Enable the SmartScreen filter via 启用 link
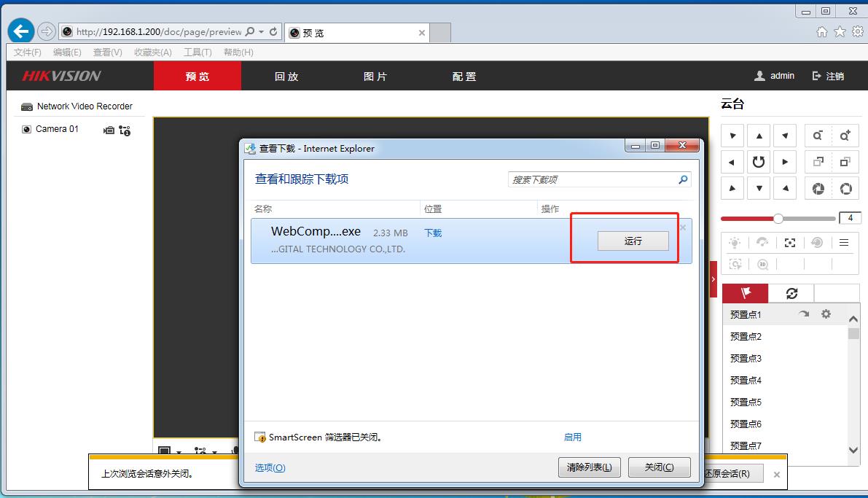This screenshot has height=498, width=868. (572, 437)
